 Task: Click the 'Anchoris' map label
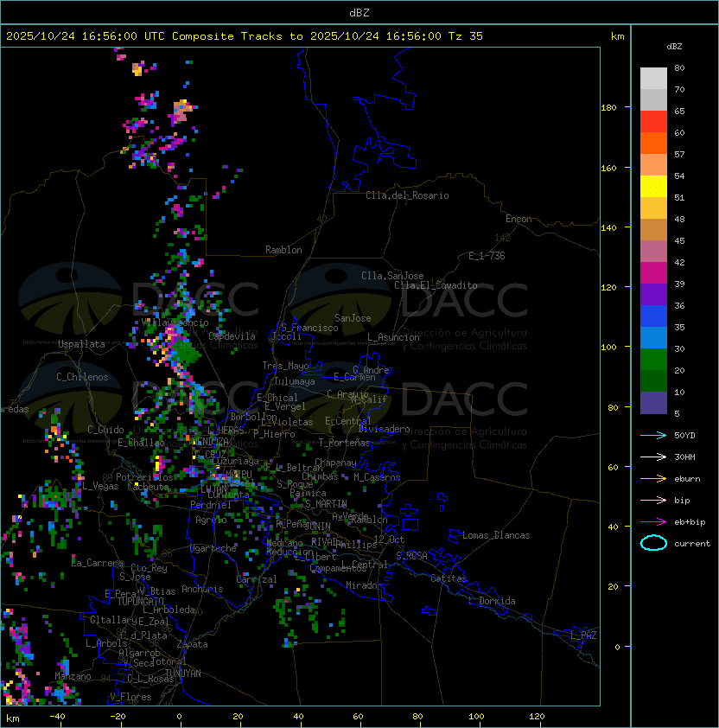point(202,589)
